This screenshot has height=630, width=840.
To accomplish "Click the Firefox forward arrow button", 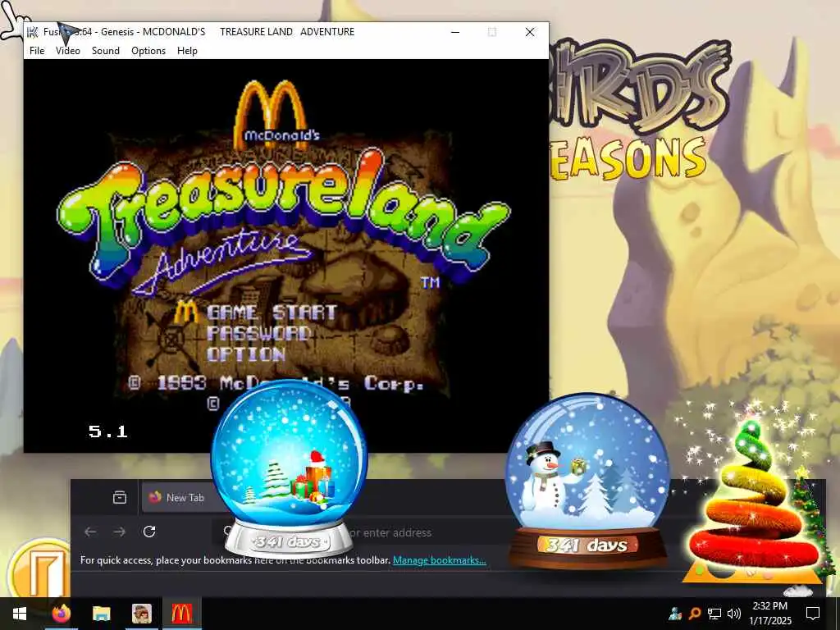I will pyautogui.click(x=120, y=532).
